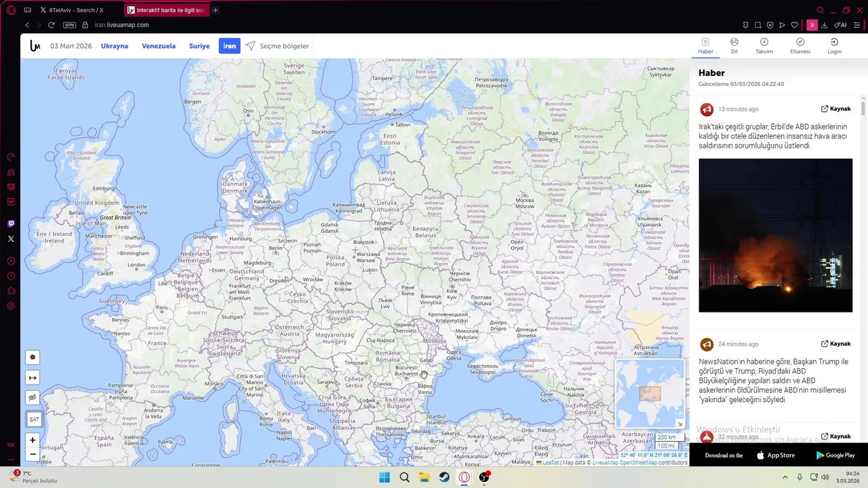Select the polygon draw tool on map

33,357
